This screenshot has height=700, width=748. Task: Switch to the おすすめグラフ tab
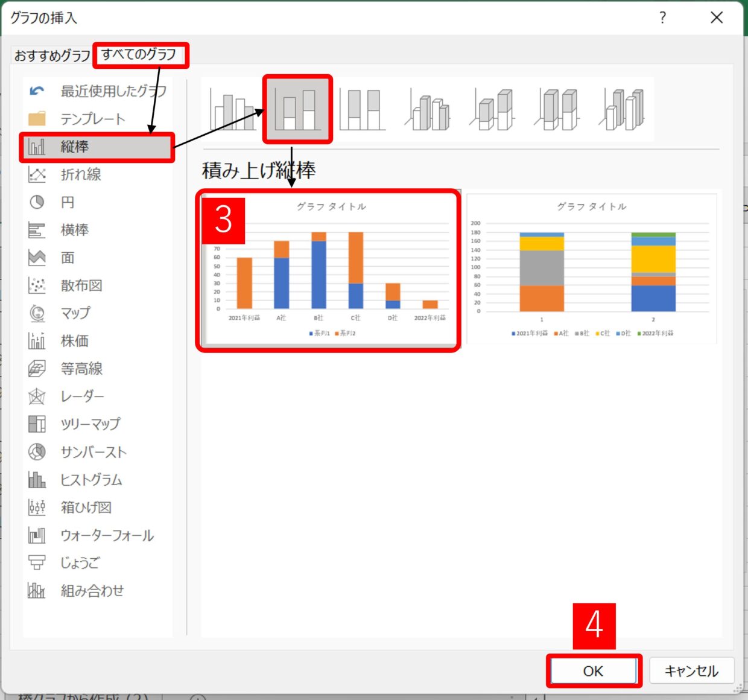[x=52, y=56]
